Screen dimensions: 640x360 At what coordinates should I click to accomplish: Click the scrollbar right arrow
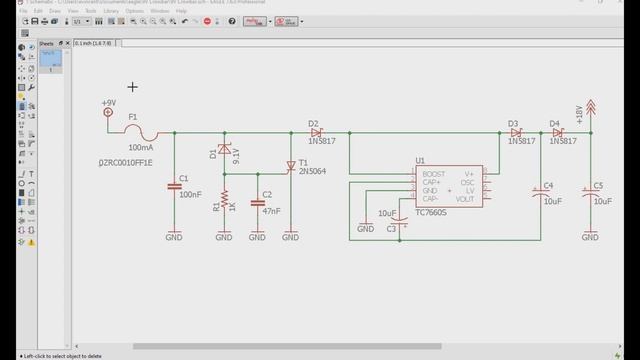(620, 346)
